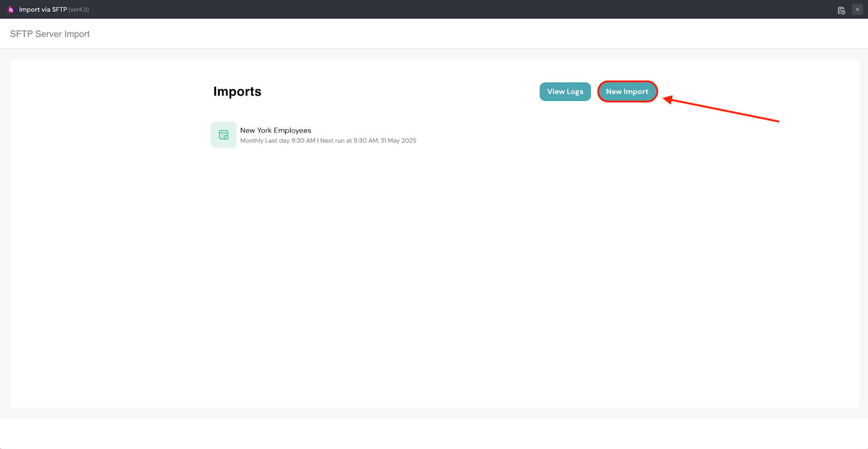The height and width of the screenshot is (449, 868).
Task: Click the calendar schedule icon for New York Employees
Action: tap(224, 135)
